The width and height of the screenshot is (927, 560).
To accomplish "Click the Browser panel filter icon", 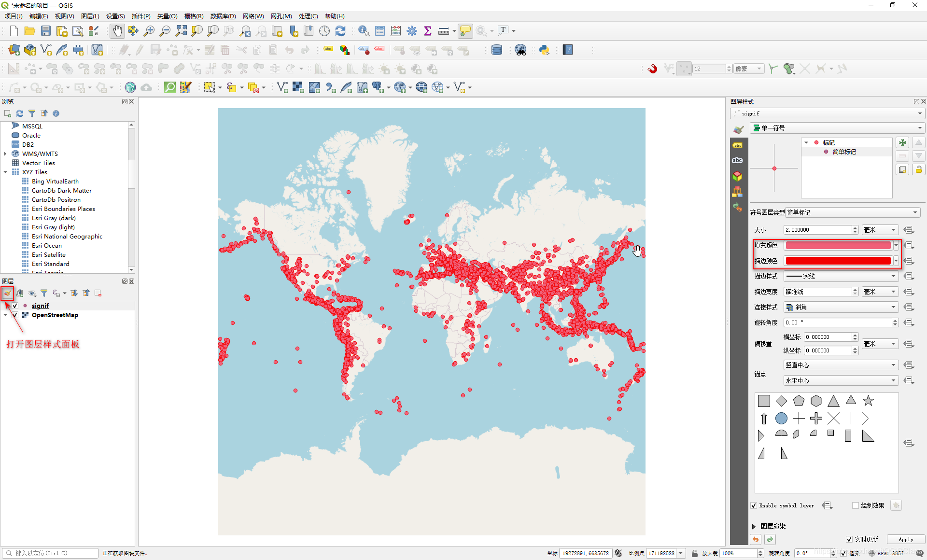I will (32, 113).
